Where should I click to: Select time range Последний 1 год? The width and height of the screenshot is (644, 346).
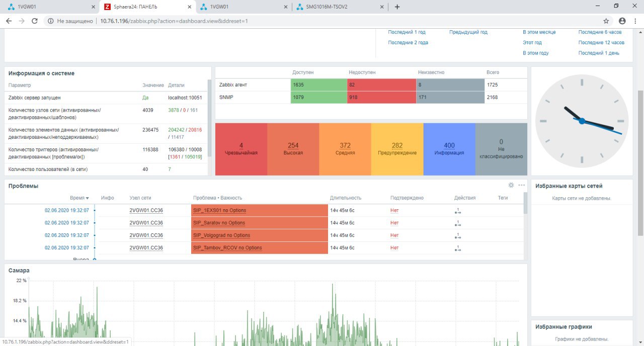point(407,32)
